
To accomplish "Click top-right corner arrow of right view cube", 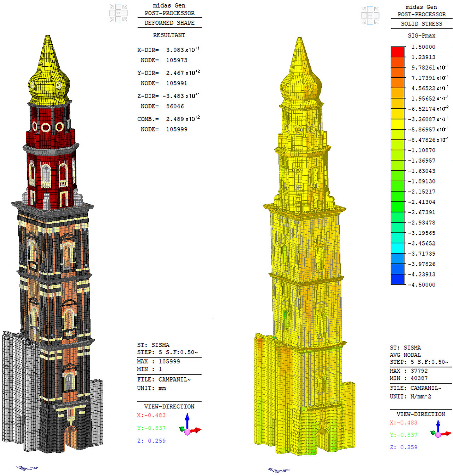I will [376, 9].
